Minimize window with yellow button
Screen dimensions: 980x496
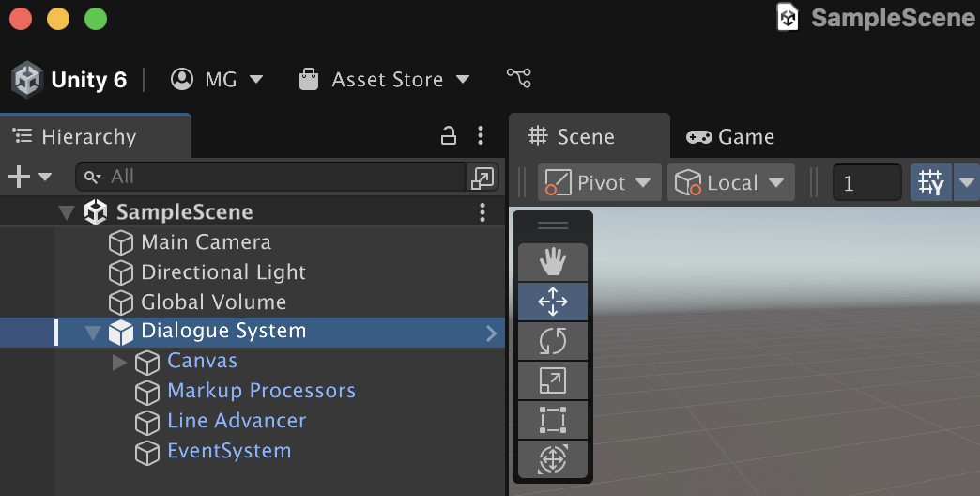point(58,19)
